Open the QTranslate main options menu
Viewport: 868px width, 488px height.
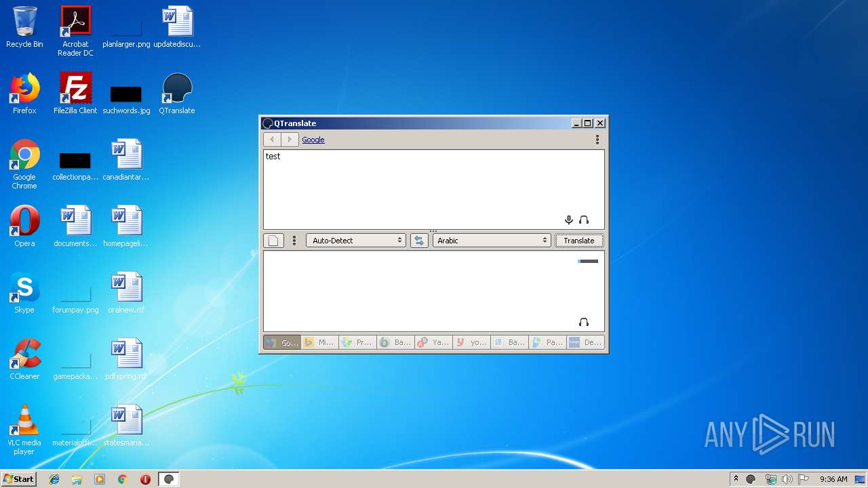597,140
